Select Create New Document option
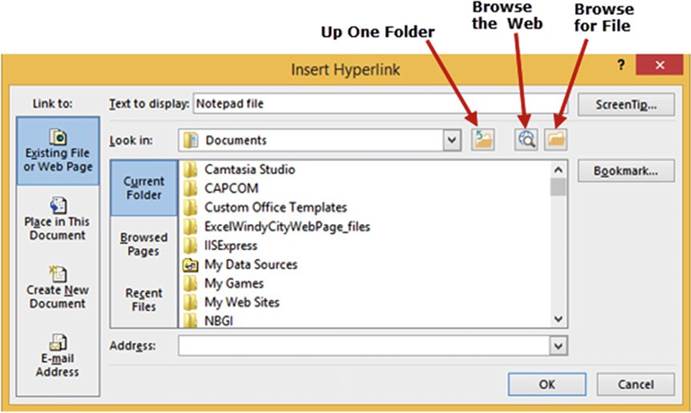Viewport: 691px width, 413px height. (x=58, y=287)
